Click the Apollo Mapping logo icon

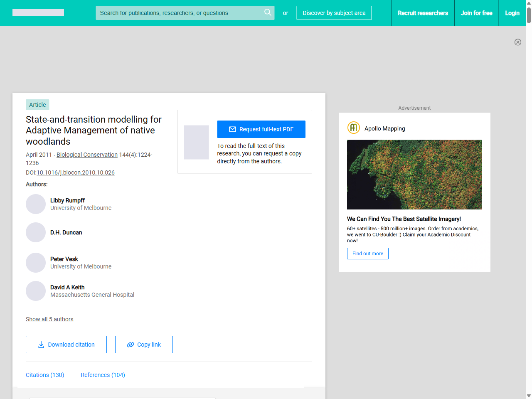[353, 128]
